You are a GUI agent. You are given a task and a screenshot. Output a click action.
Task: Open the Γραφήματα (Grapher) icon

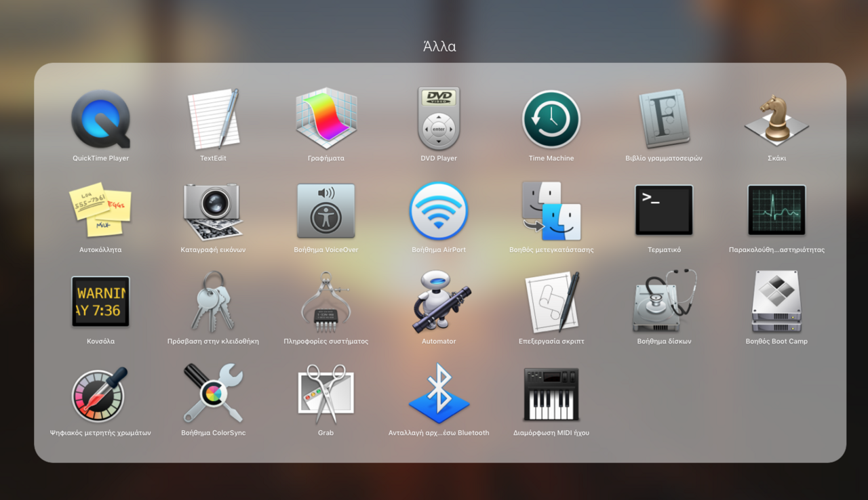point(326,119)
